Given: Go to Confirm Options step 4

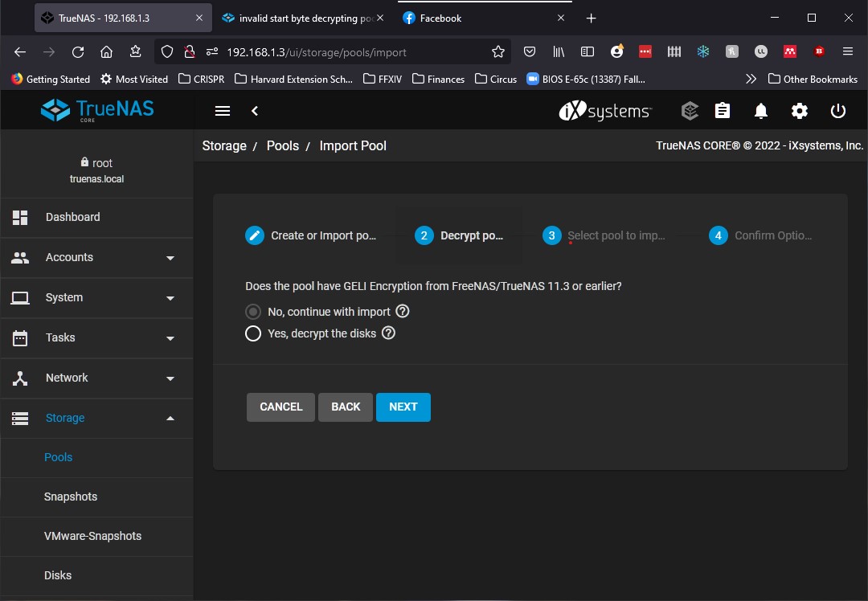Looking at the screenshot, I should coord(760,235).
